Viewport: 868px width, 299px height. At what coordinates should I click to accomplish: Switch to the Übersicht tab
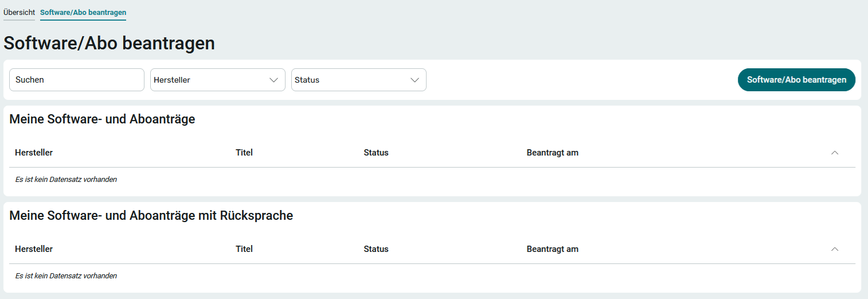(x=19, y=12)
